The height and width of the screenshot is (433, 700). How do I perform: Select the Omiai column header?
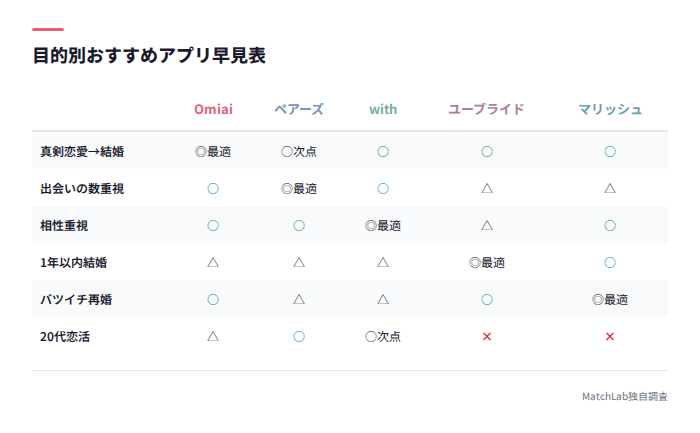[x=213, y=109]
